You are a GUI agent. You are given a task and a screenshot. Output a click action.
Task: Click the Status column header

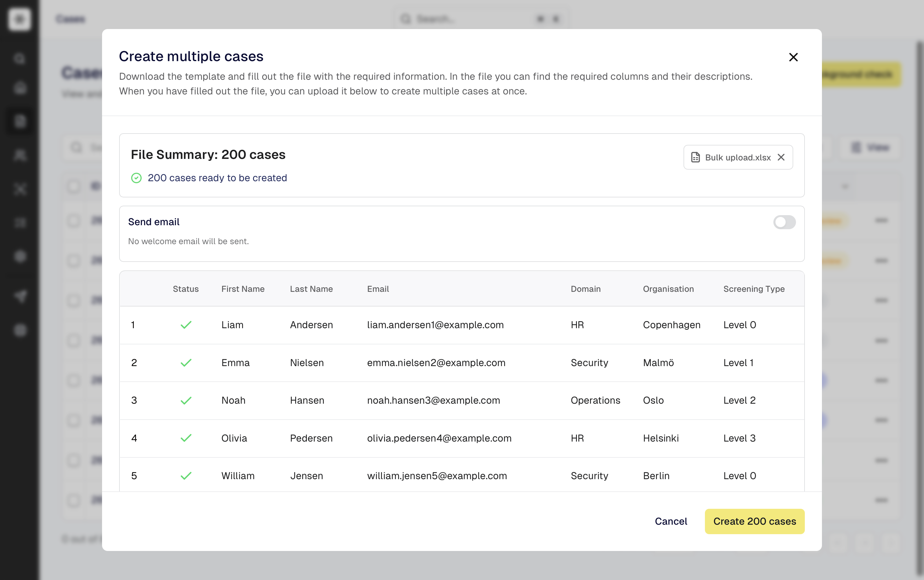(186, 289)
